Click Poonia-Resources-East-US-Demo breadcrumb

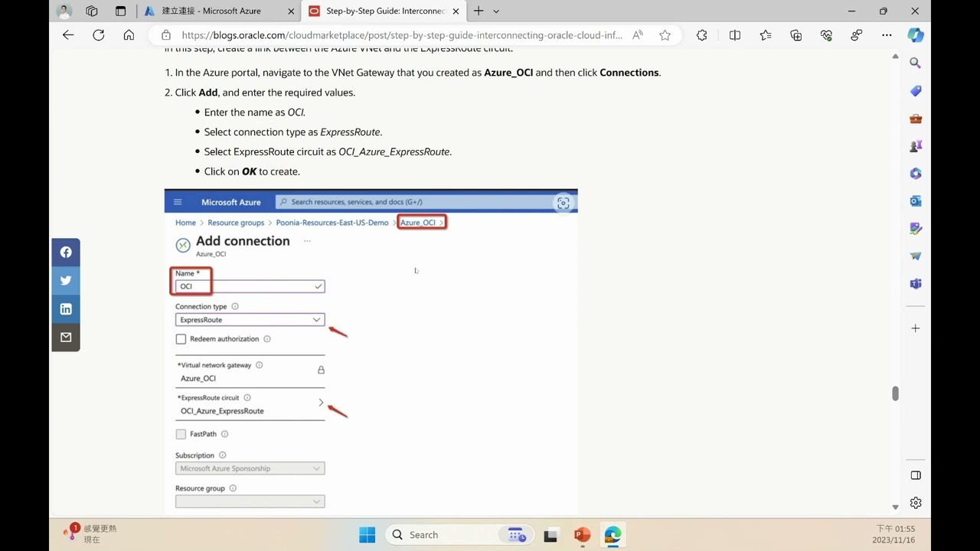pyautogui.click(x=332, y=223)
